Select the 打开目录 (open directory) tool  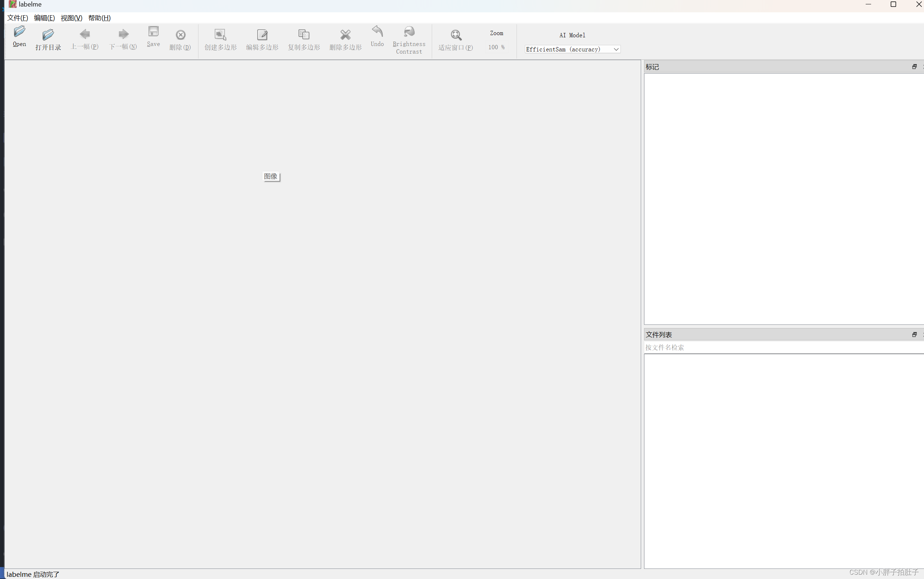pyautogui.click(x=48, y=38)
